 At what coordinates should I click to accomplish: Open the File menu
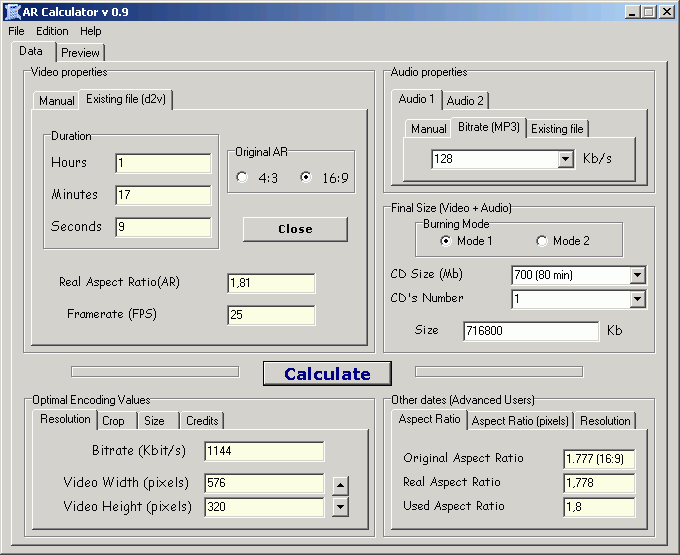(x=16, y=31)
